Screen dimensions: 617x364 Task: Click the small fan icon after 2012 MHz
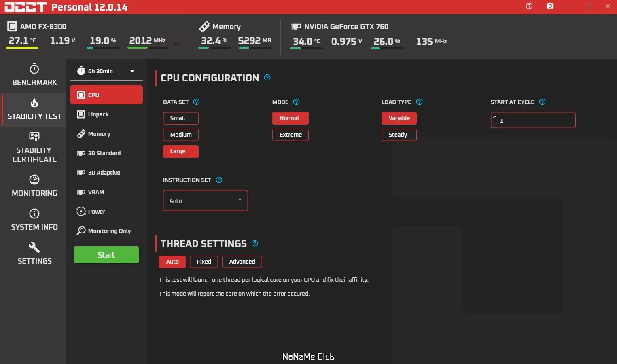point(177,42)
